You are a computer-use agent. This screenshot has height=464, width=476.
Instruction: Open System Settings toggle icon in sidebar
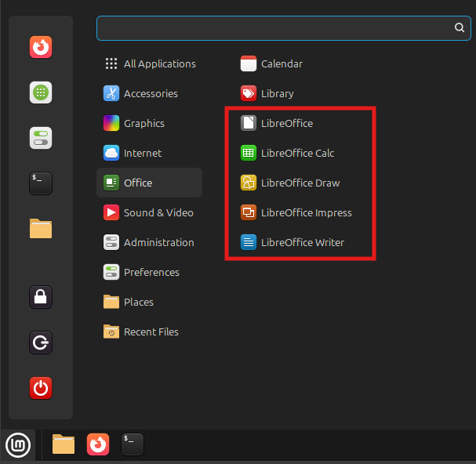coord(41,138)
